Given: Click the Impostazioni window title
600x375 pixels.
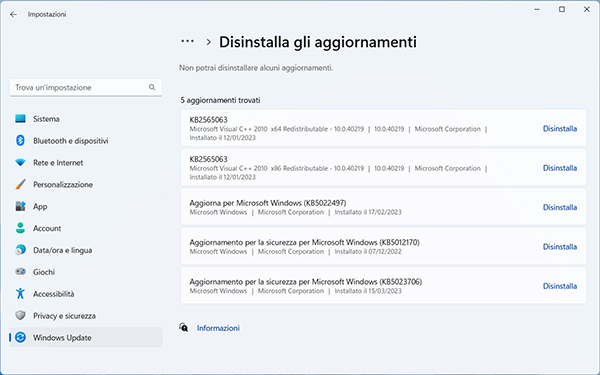Looking at the screenshot, I should point(47,15).
